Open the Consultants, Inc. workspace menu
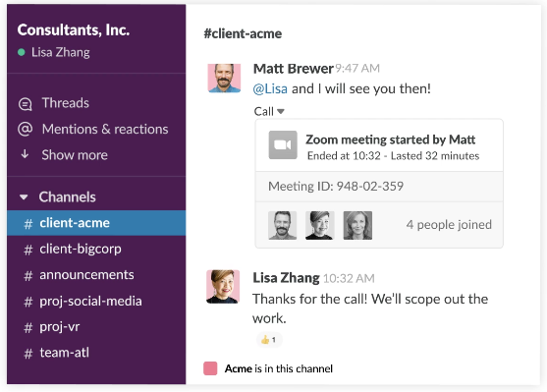The height and width of the screenshot is (392, 547). [x=74, y=30]
